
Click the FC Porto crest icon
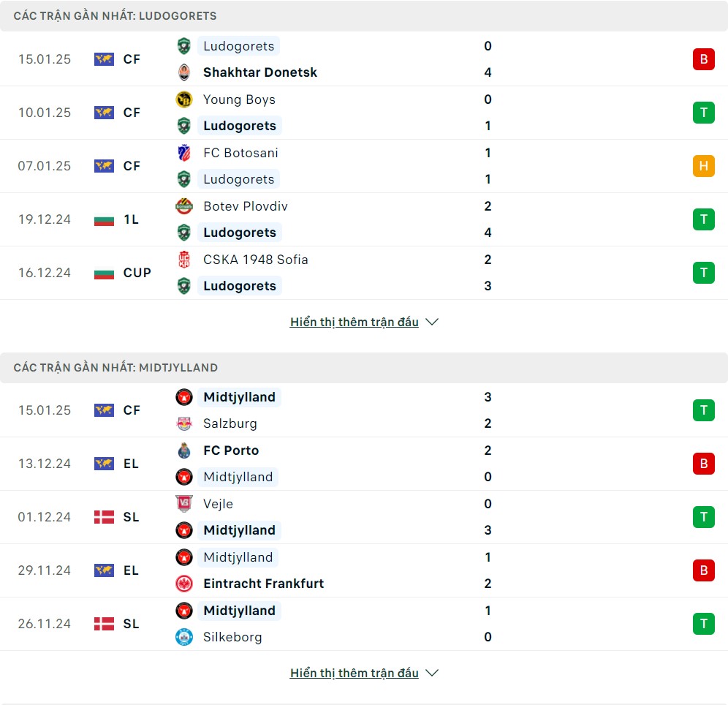[x=184, y=450]
